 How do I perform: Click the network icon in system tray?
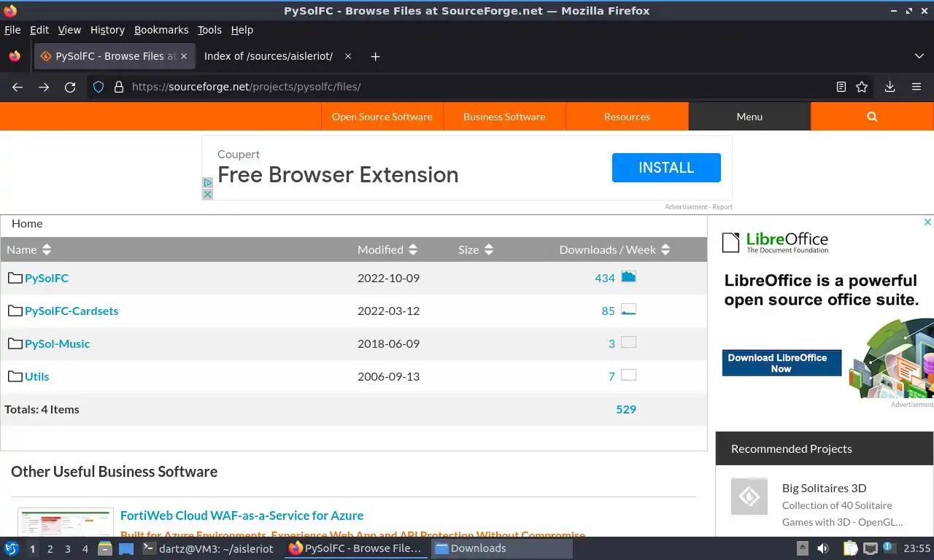coord(870,548)
